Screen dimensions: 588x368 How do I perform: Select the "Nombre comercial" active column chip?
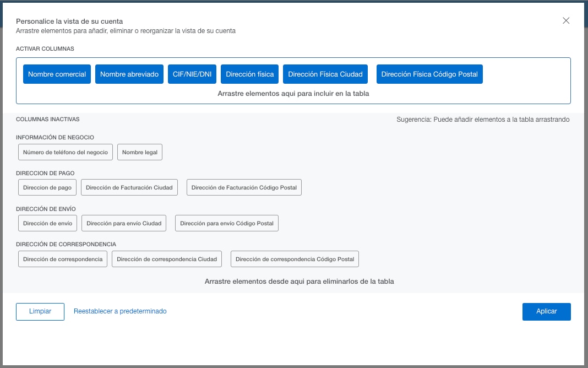57,73
